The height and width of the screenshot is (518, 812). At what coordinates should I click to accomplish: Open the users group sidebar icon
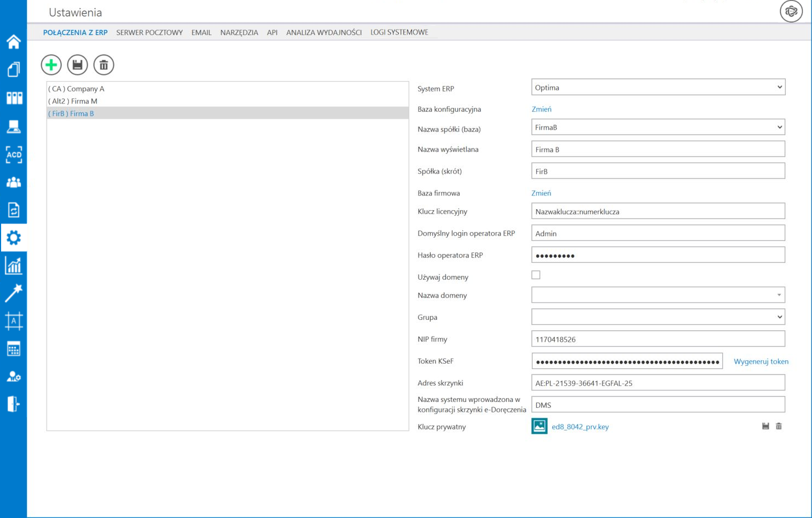14,182
